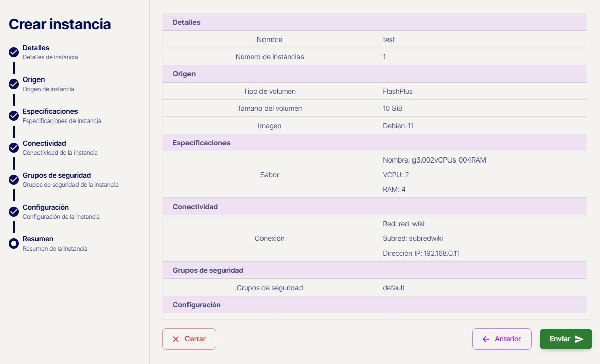The width and height of the screenshot is (600, 364).
Task: Open the Especificaciones step in sidebar
Action: pyautogui.click(x=50, y=111)
